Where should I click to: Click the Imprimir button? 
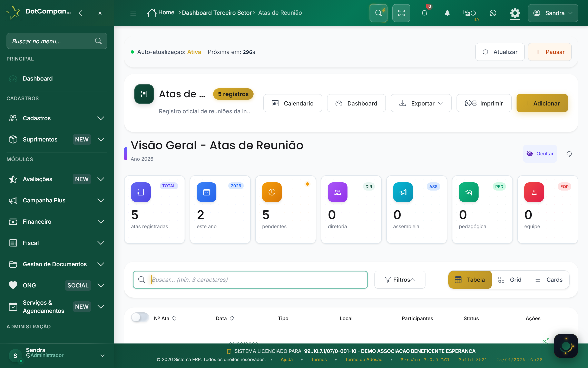pos(484,103)
